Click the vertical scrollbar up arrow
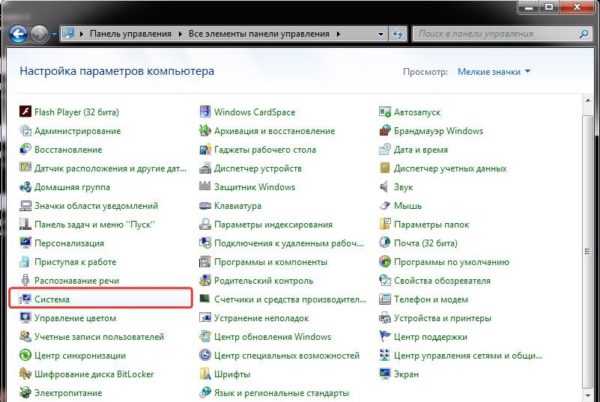The width and height of the screenshot is (600, 402). (587, 100)
